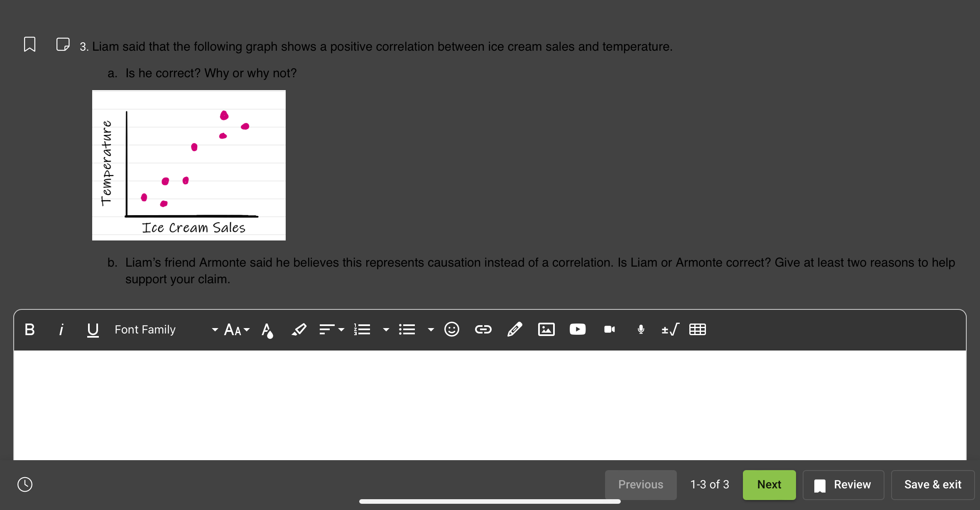Image resolution: width=980 pixels, height=510 pixels.
Task: Toggle underline formatting
Action: point(93,330)
